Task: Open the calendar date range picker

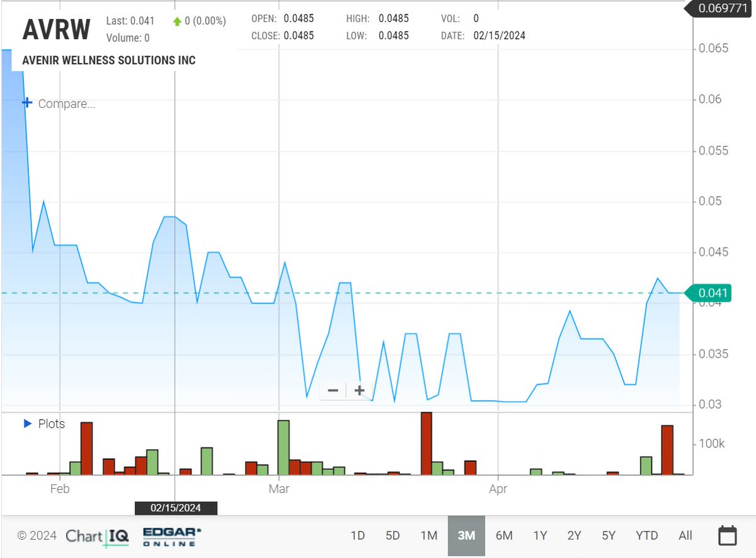Action: (728, 536)
